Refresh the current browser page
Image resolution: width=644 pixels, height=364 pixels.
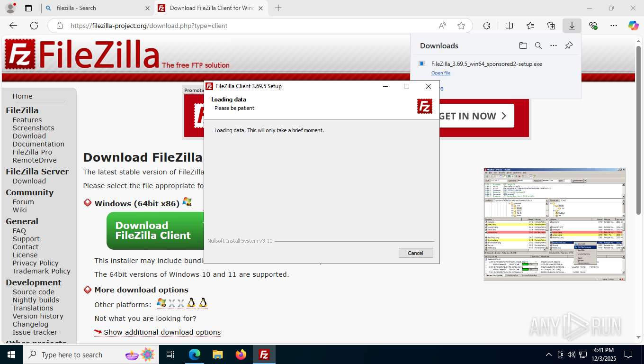[34, 26]
